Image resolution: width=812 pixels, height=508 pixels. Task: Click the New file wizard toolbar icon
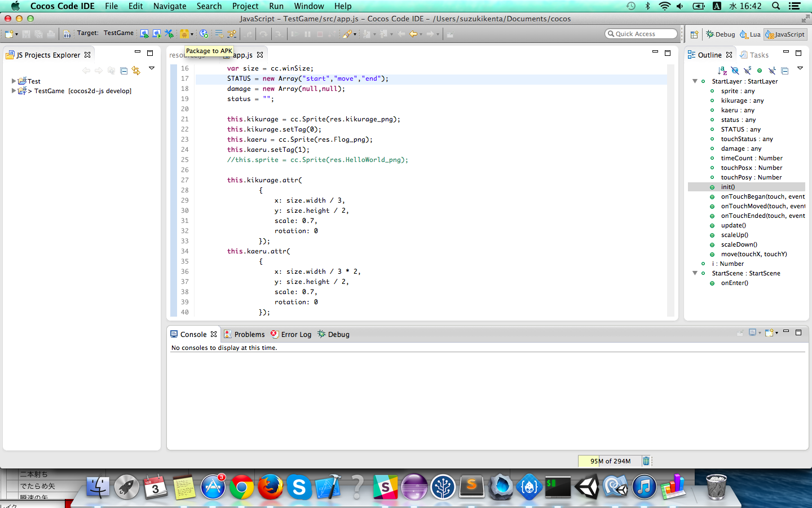(10, 34)
